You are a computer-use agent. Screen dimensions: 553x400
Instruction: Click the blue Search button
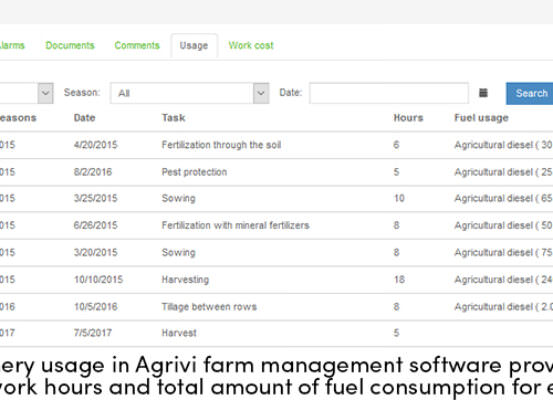pyautogui.click(x=530, y=93)
